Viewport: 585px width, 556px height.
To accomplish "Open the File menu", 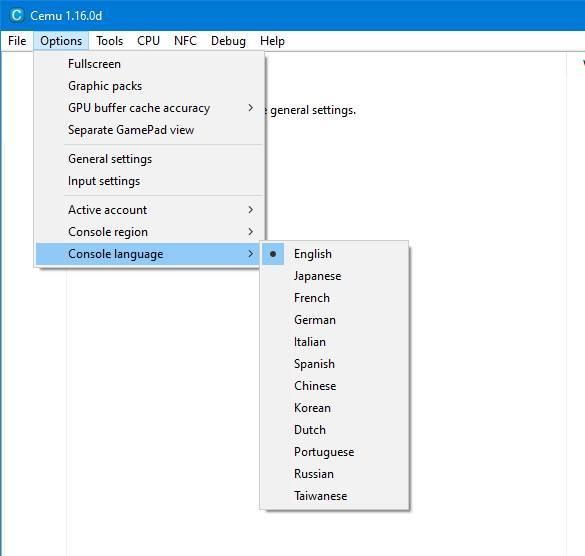I will point(17,41).
